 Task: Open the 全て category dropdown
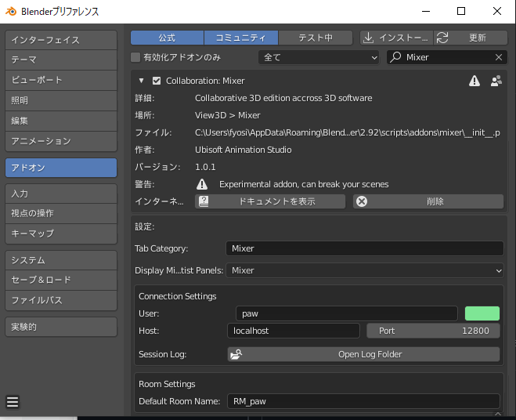319,57
